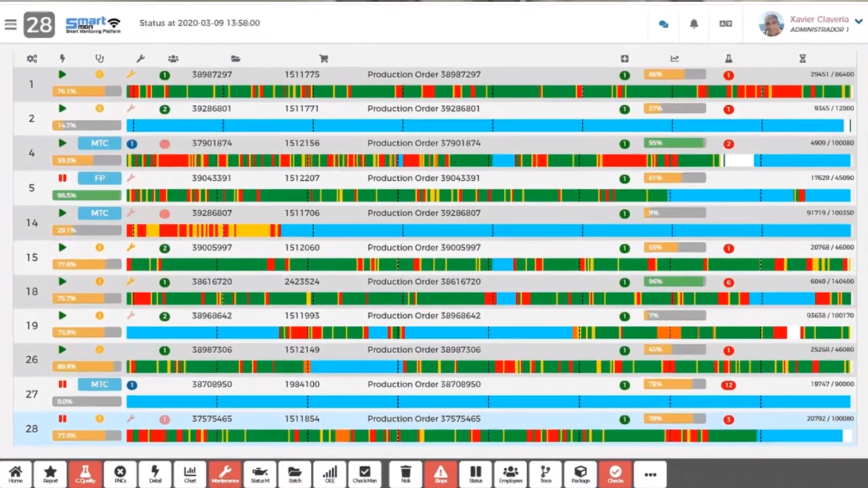Open the Stops warning triangle
The width and height of the screenshot is (868, 488).
(441, 474)
